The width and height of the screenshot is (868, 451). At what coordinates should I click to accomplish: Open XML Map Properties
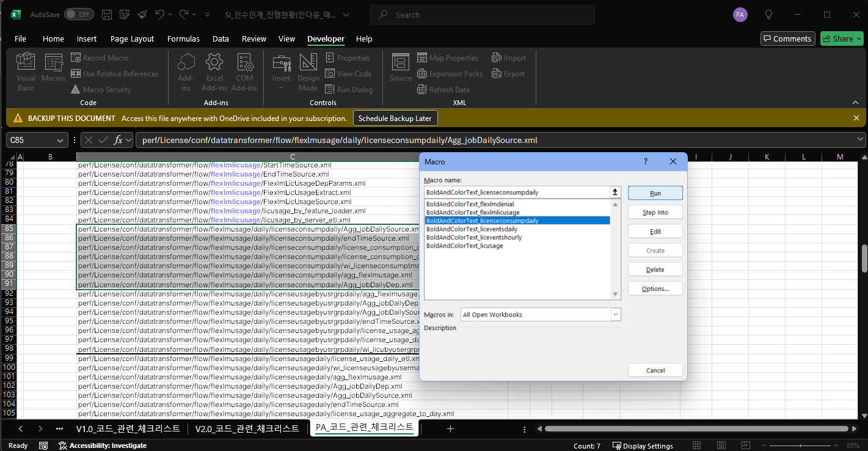click(448, 58)
